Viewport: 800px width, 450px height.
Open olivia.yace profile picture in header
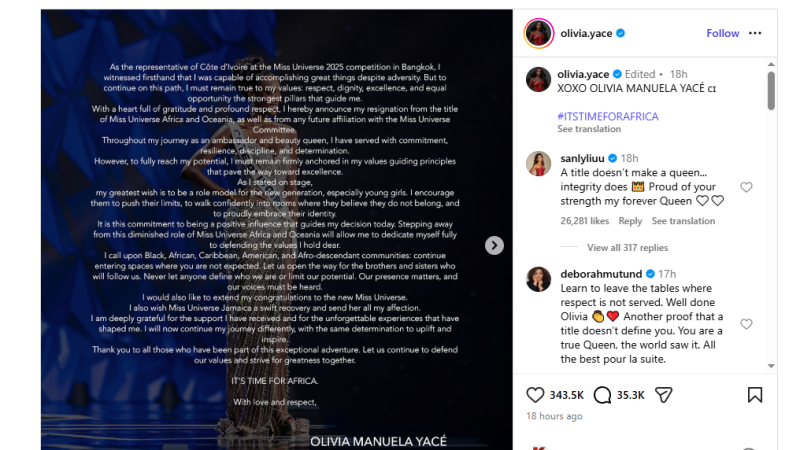pyautogui.click(x=539, y=33)
